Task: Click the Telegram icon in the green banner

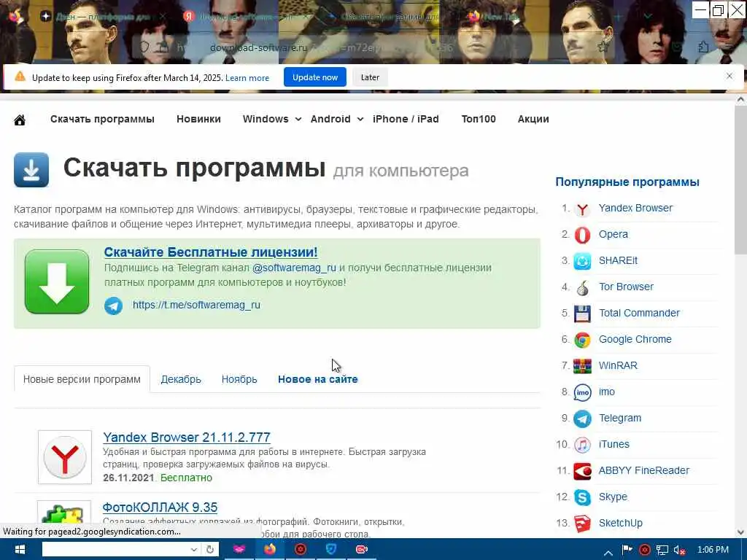Action: (x=113, y=306)
